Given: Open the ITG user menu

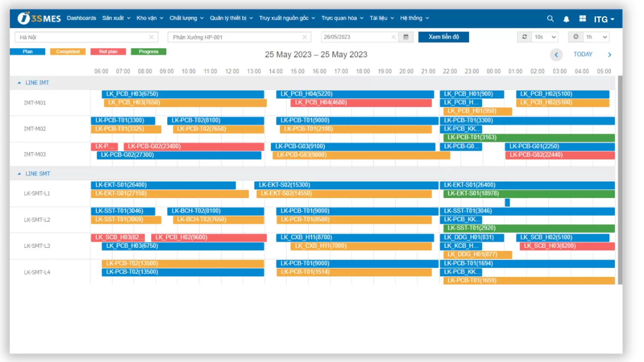Looking at the screenshot, I should [x=604, y=19].
